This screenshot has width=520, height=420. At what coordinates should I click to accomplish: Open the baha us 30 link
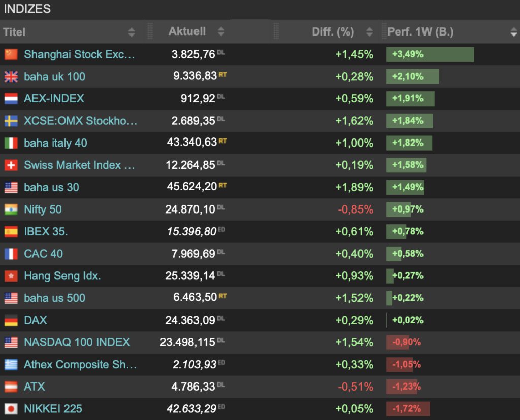pos(52,187)
